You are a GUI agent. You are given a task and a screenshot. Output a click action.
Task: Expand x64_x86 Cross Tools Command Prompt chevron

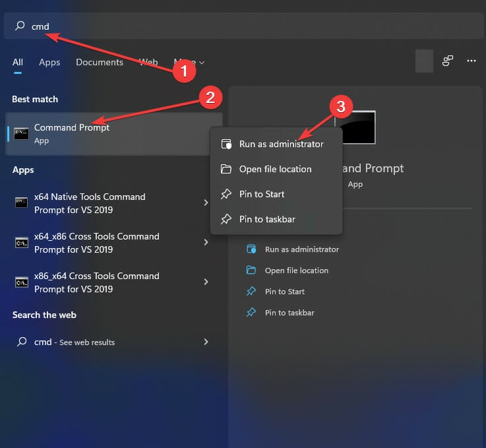click(206, 242)
